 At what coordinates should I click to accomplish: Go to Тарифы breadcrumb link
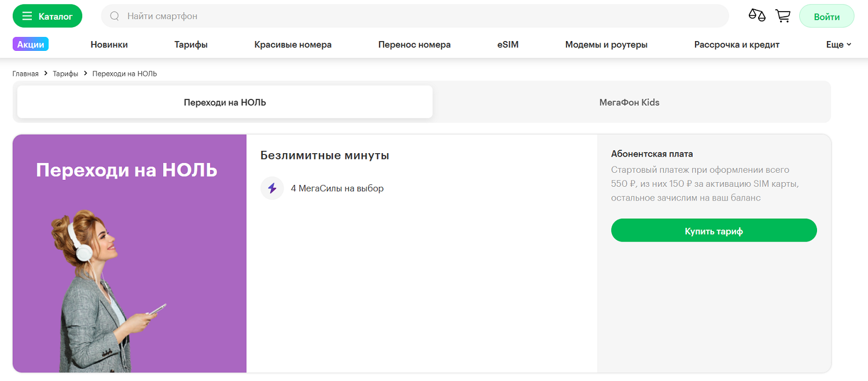click(x=65, y=73)
